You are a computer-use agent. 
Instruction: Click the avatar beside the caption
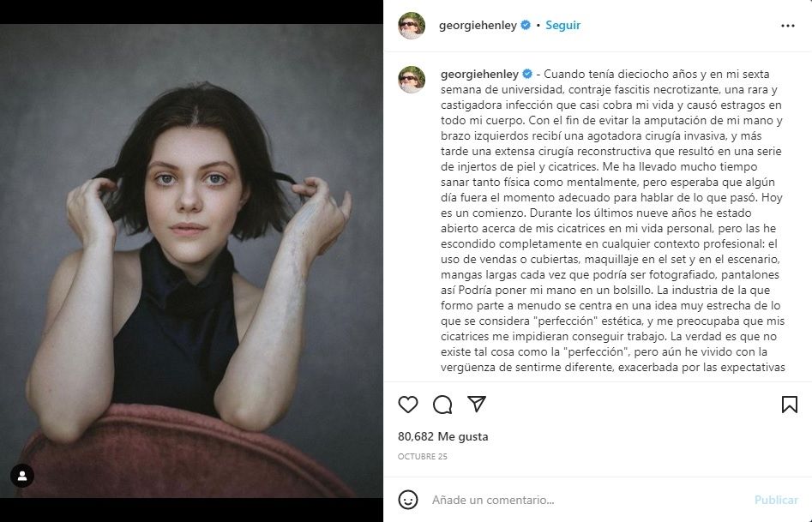click(412, 79)
